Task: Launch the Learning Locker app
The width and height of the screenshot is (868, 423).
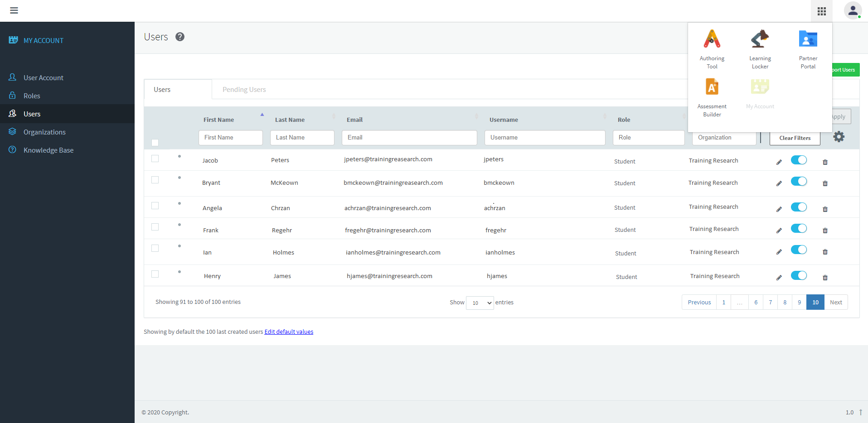Action: click(x=760, y=49)
